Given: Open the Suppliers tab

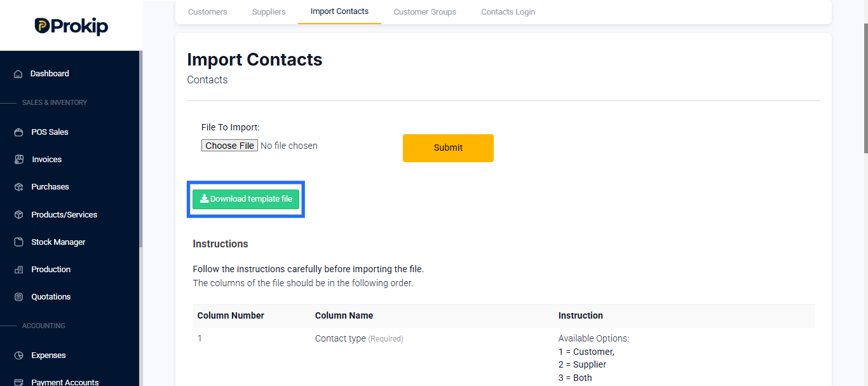Looking at the screenshot, I should [269, 11].
